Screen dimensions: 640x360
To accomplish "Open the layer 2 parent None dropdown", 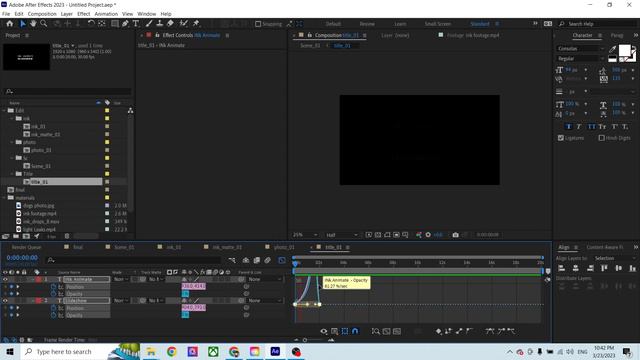I will pyautogui.click(x=265, y=300).
